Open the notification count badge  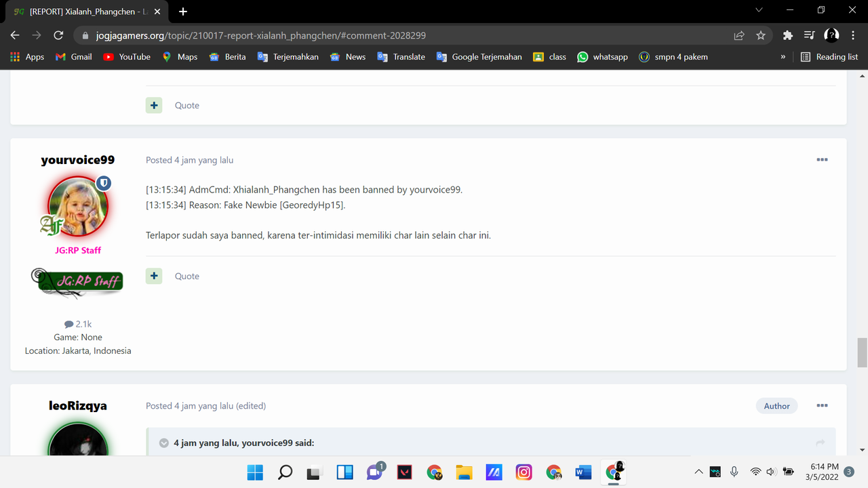pyautogui.click(x=849, y=472)
